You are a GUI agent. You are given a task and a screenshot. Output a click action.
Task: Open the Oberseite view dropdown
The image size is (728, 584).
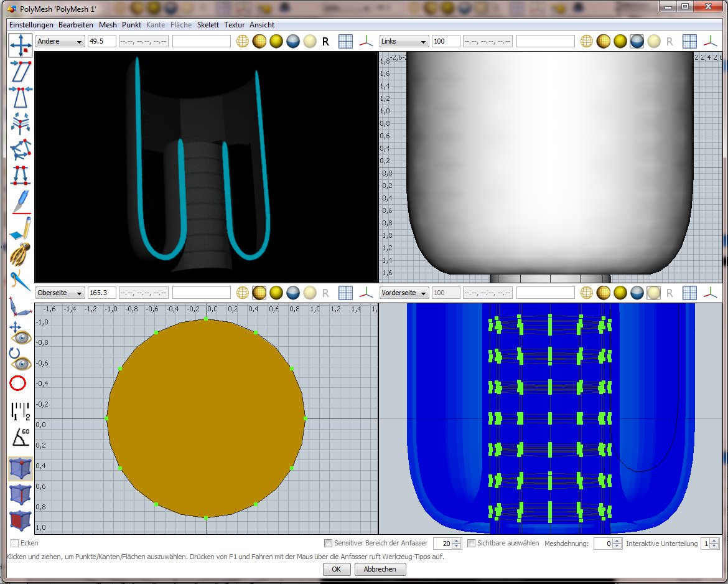60,293
